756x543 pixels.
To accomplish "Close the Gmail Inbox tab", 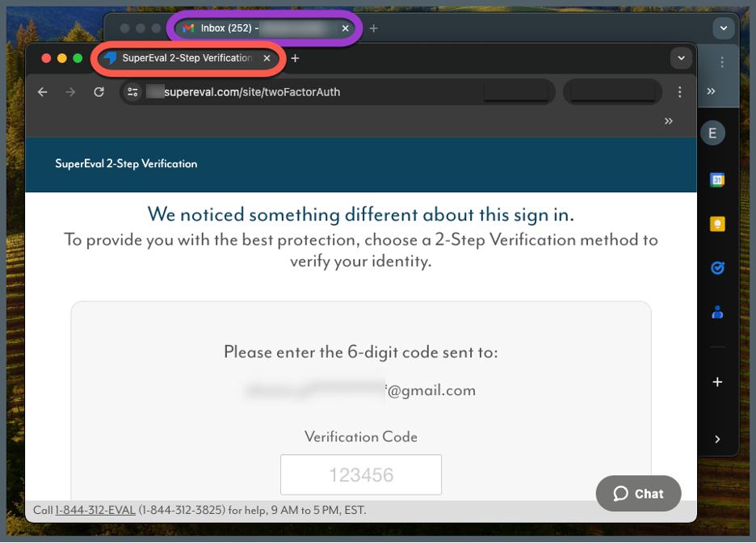I will tap(345, 28).
